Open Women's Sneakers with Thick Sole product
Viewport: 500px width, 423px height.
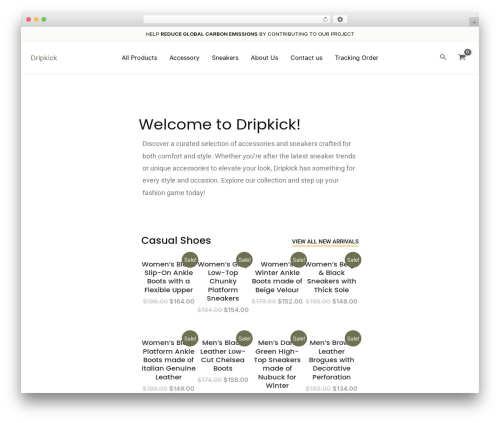pyautogui.click(x=331, y=277)
